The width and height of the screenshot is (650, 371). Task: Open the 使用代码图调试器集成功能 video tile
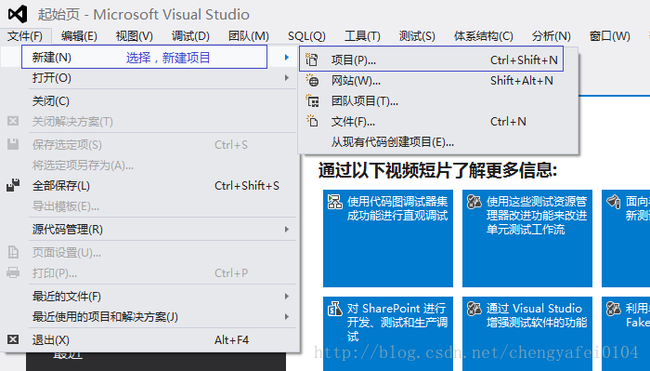388,238
